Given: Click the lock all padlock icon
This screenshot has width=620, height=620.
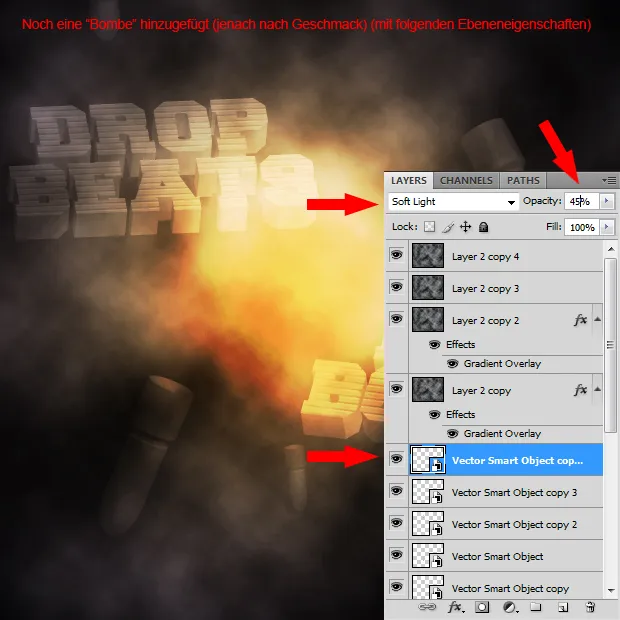Looking at the screenshot, I should pos(483,228).
